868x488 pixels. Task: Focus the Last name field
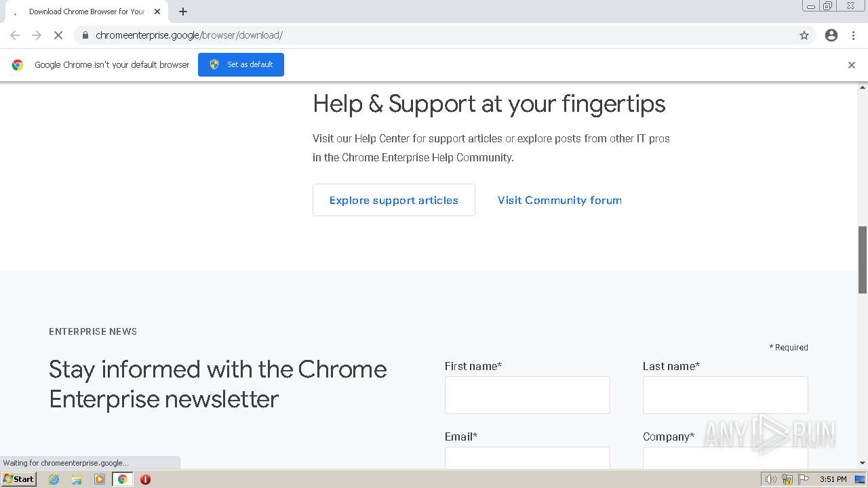click(x=726, y=395)
